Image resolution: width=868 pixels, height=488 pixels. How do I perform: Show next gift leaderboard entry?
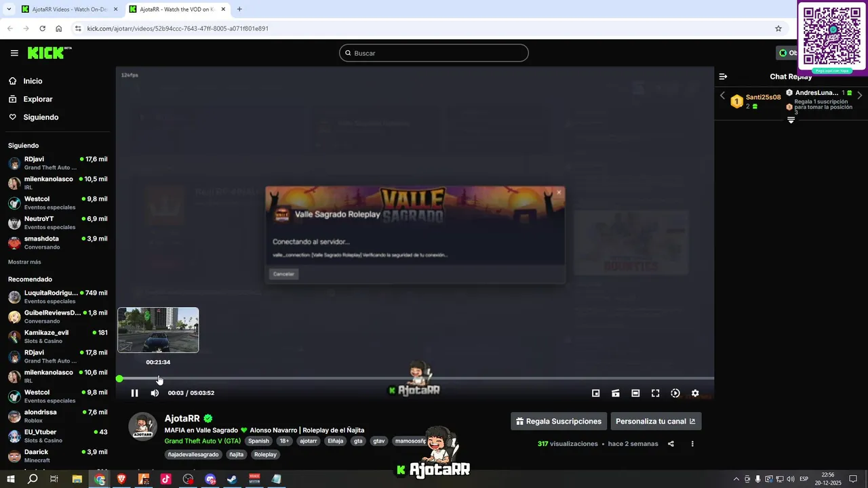pos(860,96)
